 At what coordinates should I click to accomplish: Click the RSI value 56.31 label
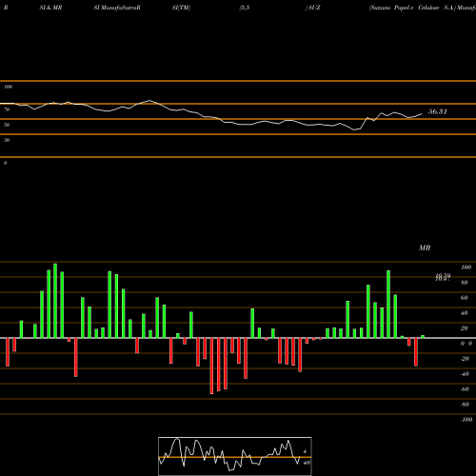click(x=438, y=111)
